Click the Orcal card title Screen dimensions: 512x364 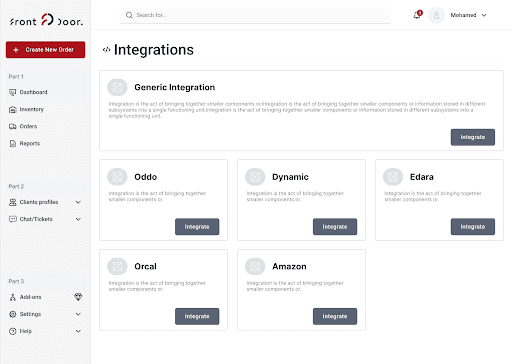pos(145,267)
